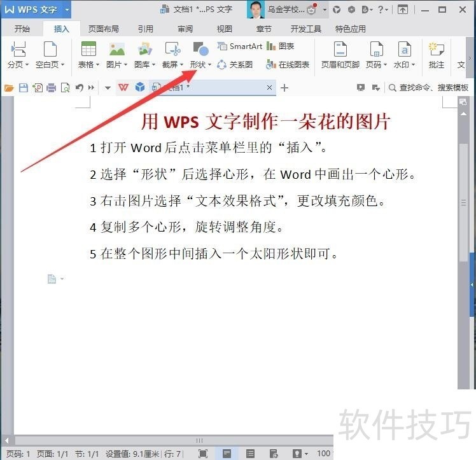This screenshot has height=460, width=476.
Task: Click the 页面: 1/1 status entry
Action: pyautogui.click(x=52, y=454)
